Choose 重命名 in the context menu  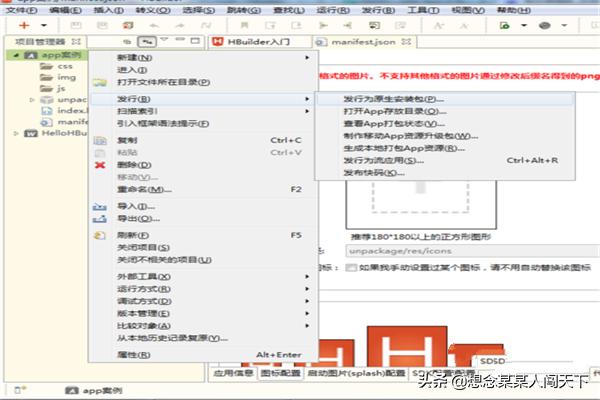pyautogui.click(x=139, y=189)
